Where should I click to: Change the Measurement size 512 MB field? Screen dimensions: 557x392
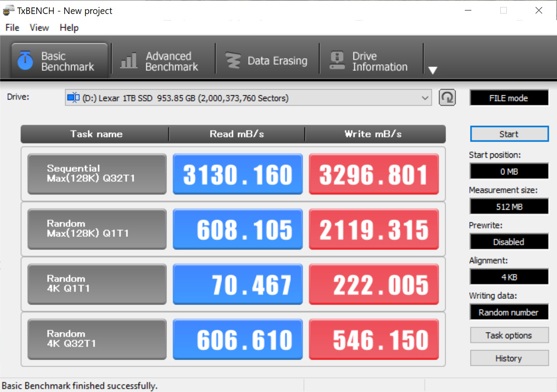click(x=509, y=207)
